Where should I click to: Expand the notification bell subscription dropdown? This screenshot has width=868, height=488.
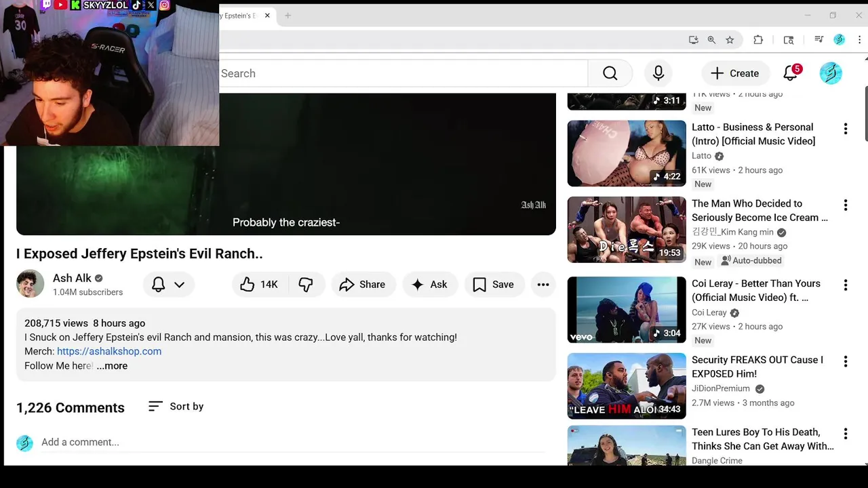click(x=168, y=285)
